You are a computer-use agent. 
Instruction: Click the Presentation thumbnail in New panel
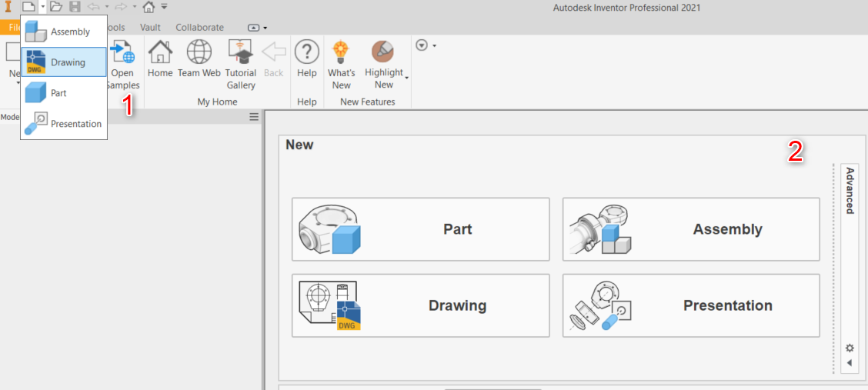click(600, 305)
